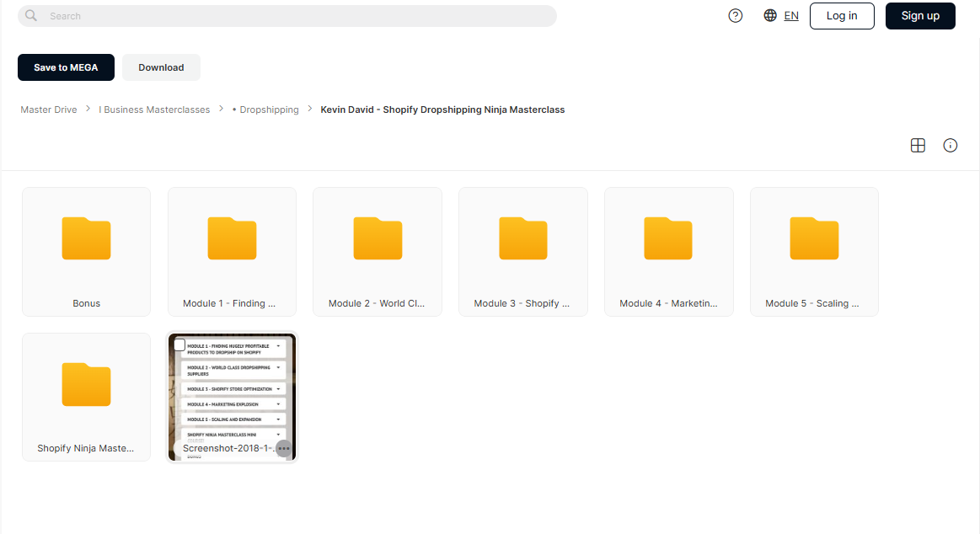Click Module 2 - World Cl... label
This screenshot has height=534, width=980.
tap(377, 303)
